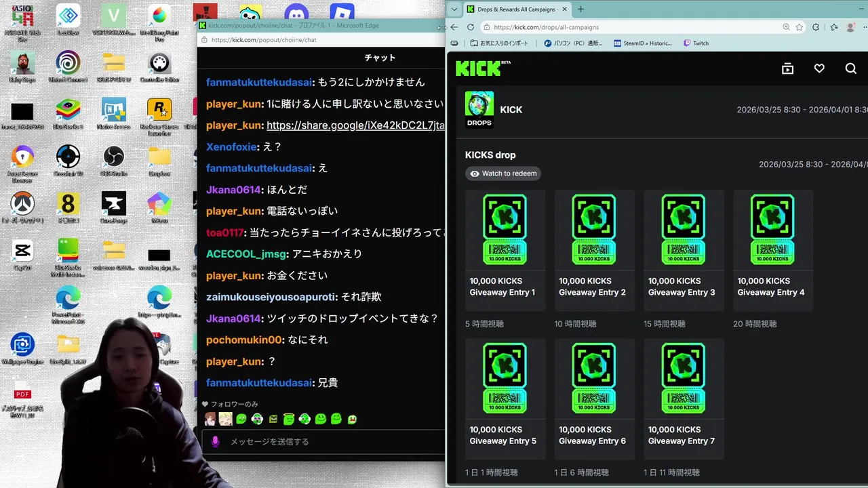Click the purple microphone icon in chat

click(216, 441)
